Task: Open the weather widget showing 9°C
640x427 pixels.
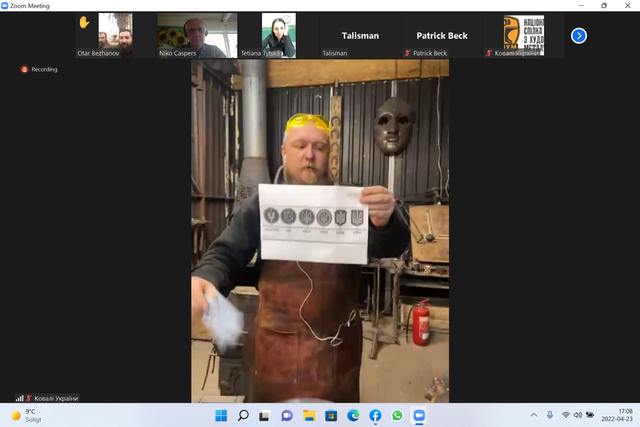Action: pyautogui.click(x=25, y=415)
